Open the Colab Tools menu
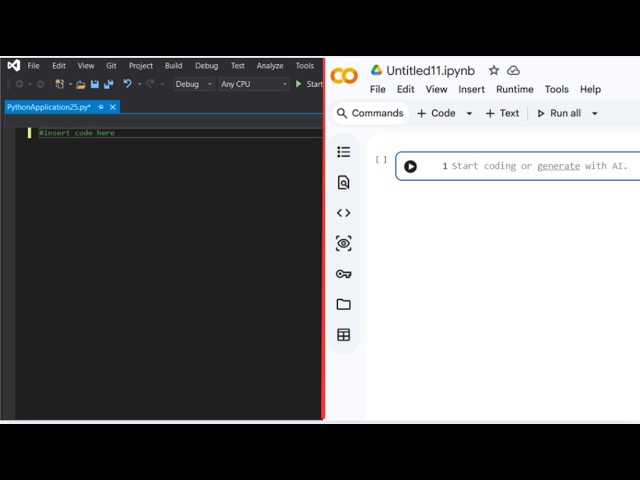This screenshot has width=640, height=480. pyautogui.click(x=557, y=89)
